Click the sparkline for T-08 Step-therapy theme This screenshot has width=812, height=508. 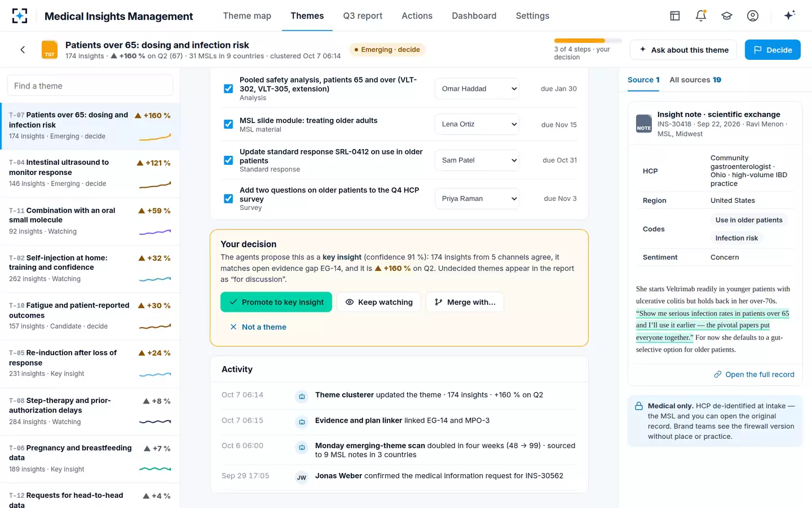click(x=155, y=422)
